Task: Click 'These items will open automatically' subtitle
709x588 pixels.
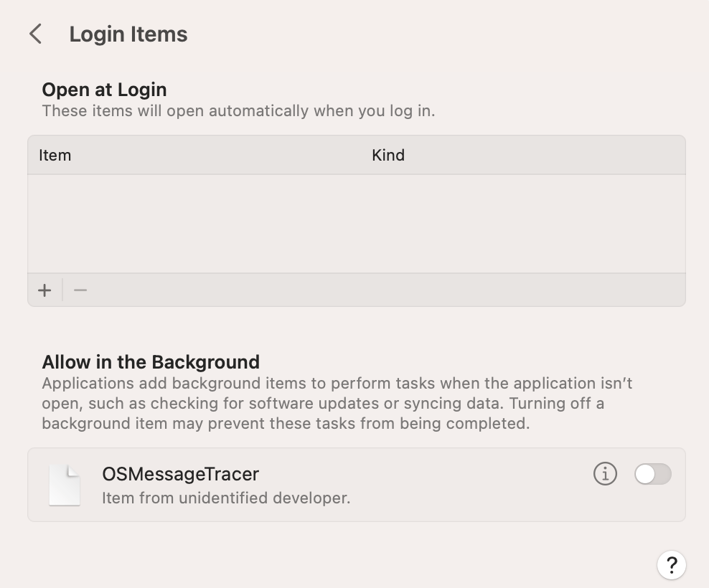Action: 238,111
